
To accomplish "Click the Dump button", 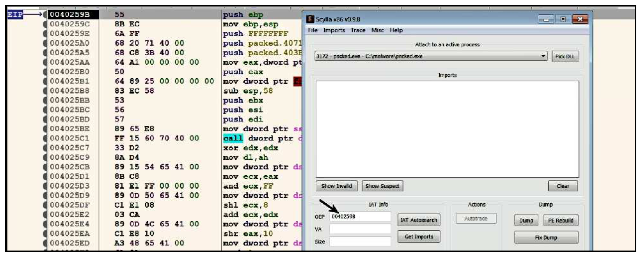I will click(526, 221).
